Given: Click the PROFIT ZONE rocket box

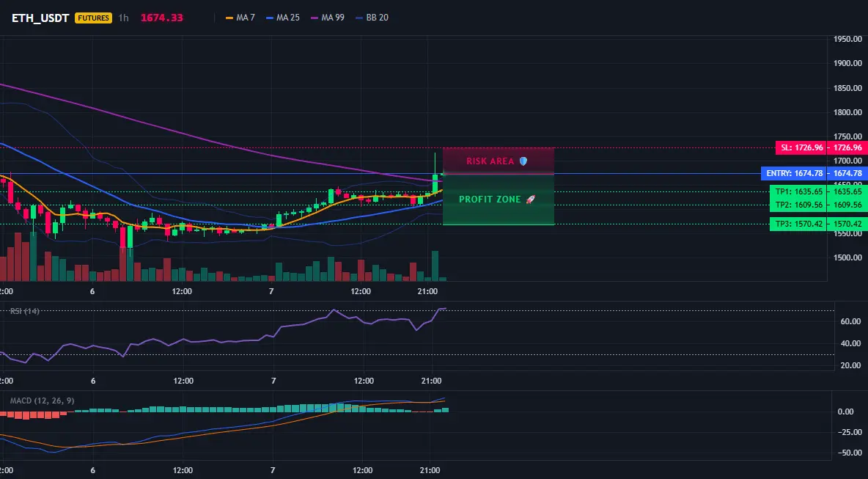Looking at the screenshot, I should (x=499, y=200).
